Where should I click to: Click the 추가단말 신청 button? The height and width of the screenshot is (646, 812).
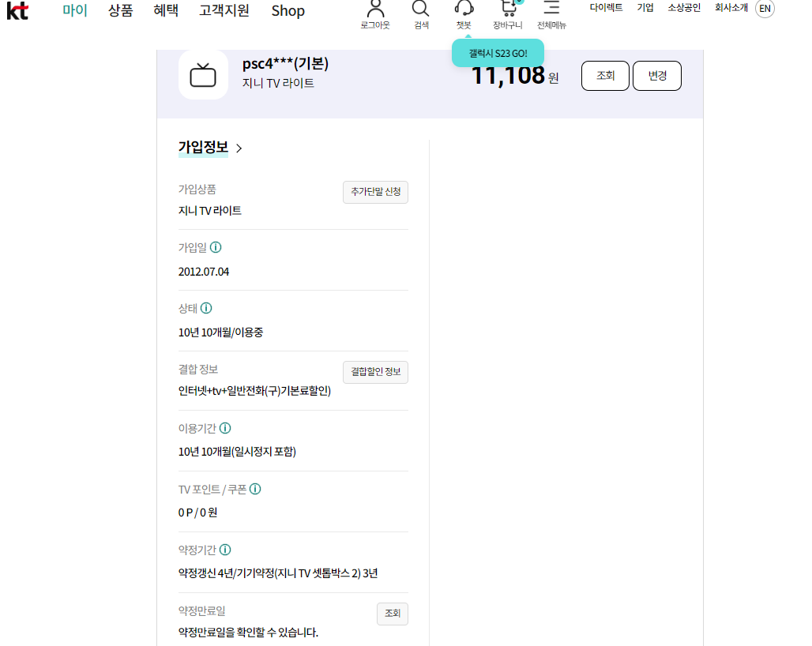(375, 192)
